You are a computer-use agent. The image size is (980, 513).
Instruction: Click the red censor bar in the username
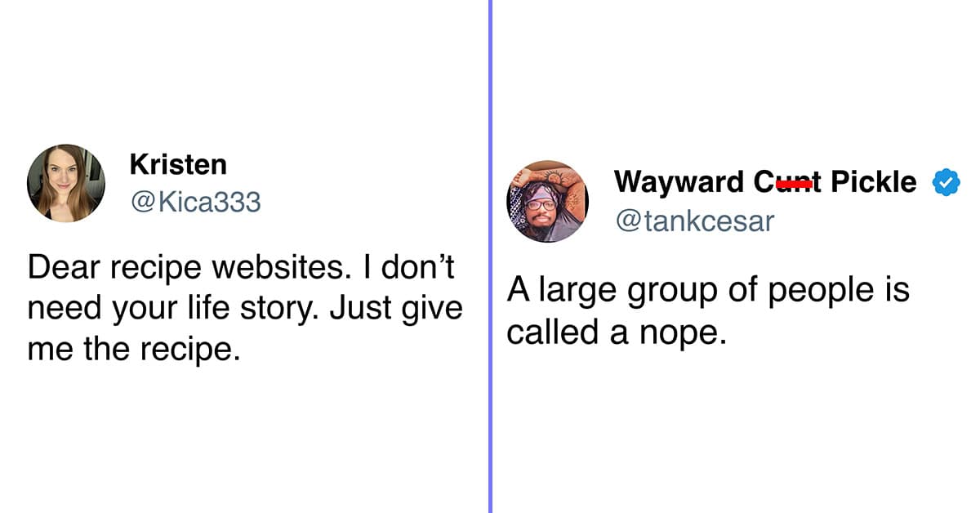click(x=794, y=185)
